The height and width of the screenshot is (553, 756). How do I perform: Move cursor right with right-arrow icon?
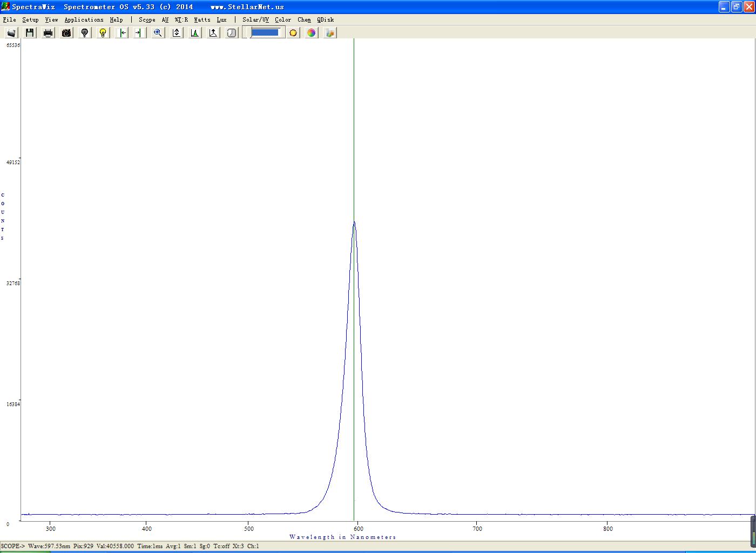click(139, 33)
